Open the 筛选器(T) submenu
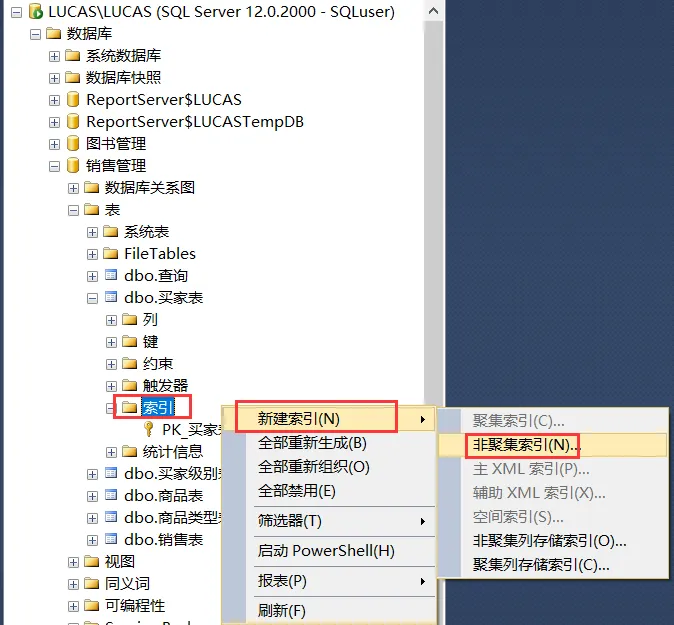Screen dimensions: 674x625 tap(329, 521)
